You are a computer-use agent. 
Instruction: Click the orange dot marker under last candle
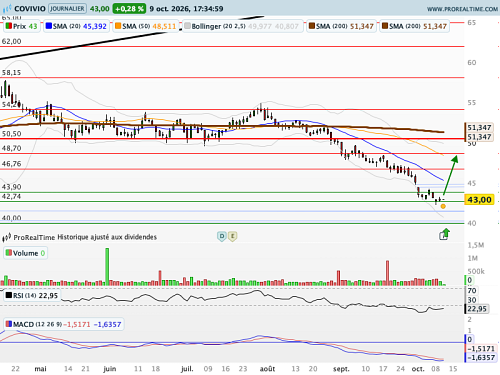pyautogui.click(x=443, y=206)
